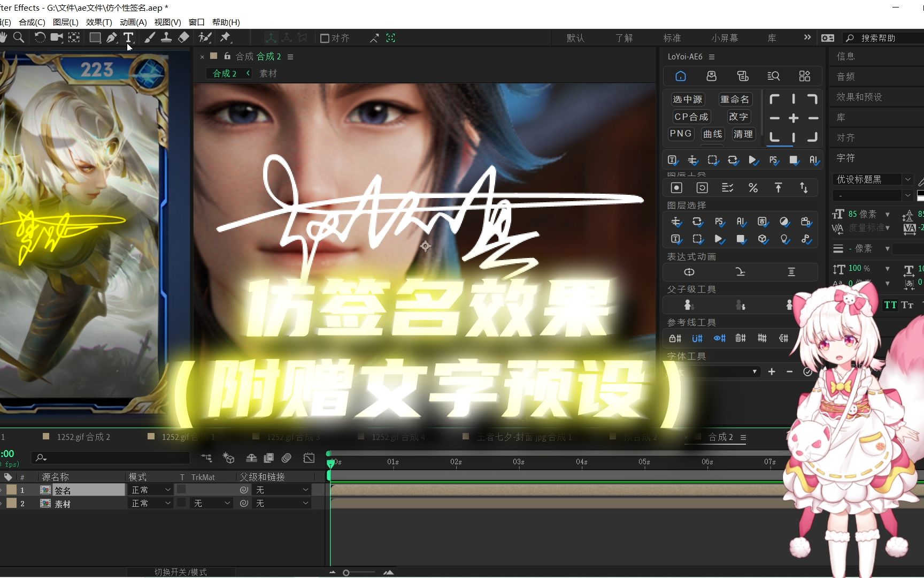The image size is (924, 578).
Task: Click the center plus anchor alignment icon
Action: click(x=794, y=118)
